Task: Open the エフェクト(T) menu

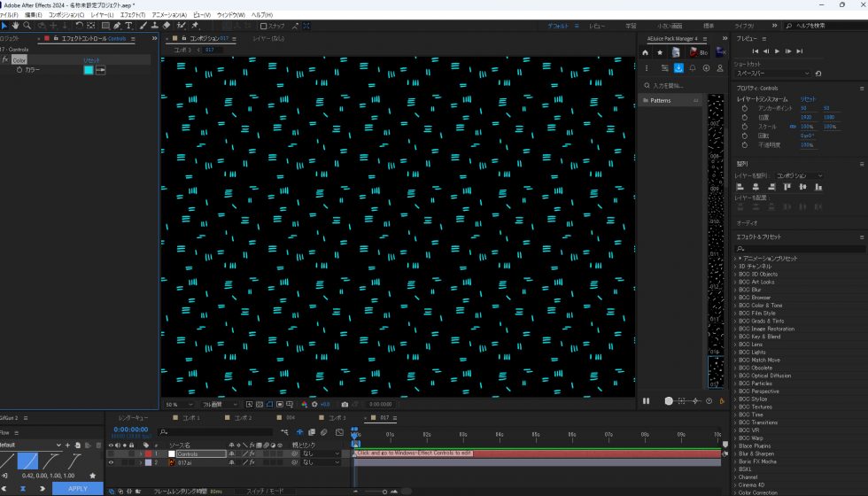Action: (x=133, y=15)
